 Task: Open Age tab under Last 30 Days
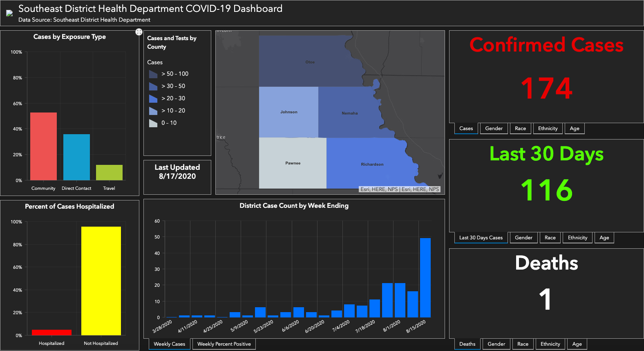coord(604,238)
